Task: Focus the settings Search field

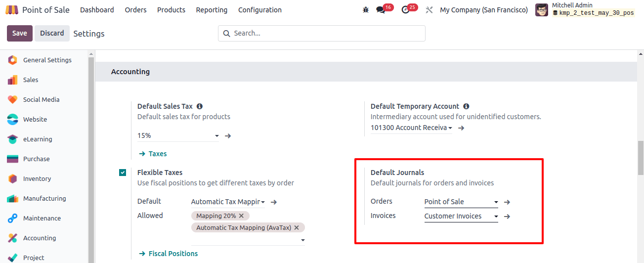Action: tap(322, 33)
